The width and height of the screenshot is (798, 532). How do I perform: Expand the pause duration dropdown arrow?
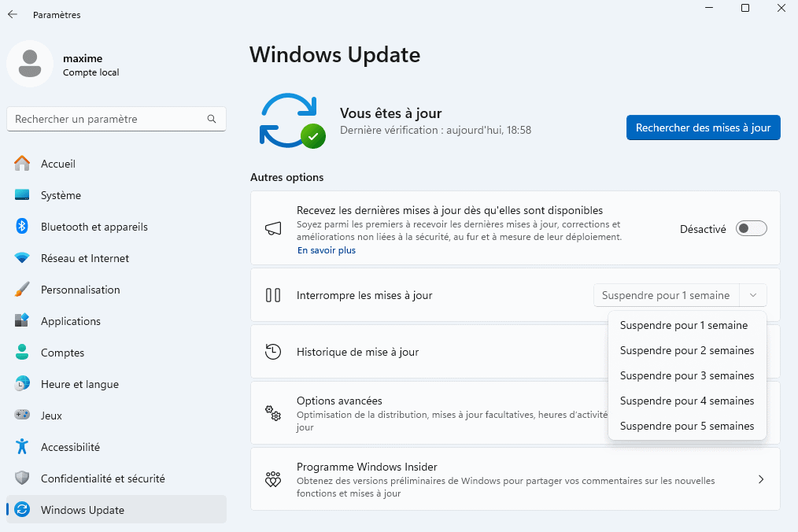[x=753, y=295]
